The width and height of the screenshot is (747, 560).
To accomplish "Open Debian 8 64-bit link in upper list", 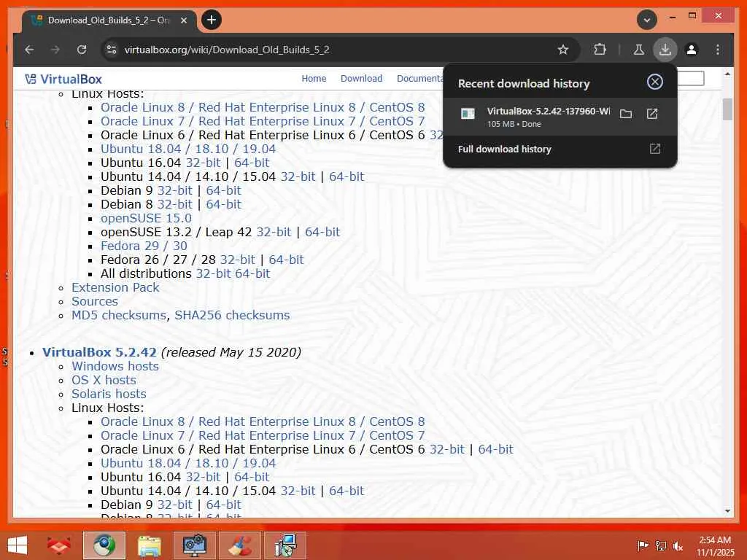I will coord(223,204).
